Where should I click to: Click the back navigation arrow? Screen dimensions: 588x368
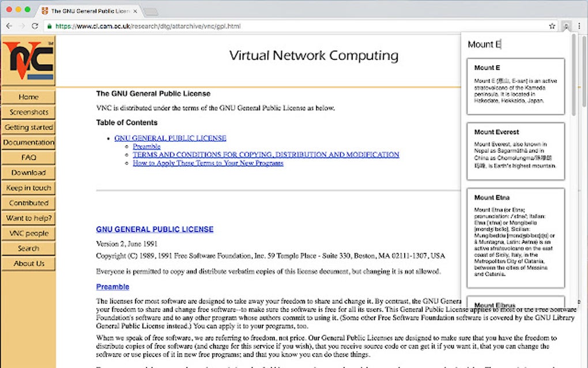coord(9,26)
